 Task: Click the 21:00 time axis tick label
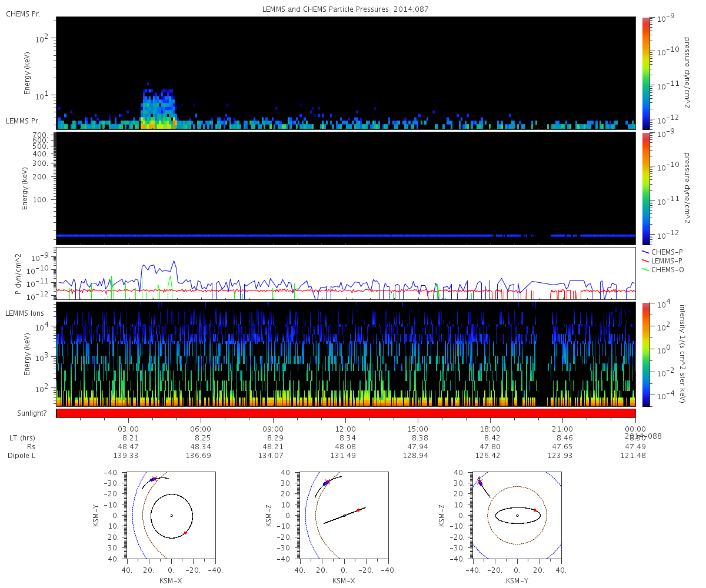(563, 429)
